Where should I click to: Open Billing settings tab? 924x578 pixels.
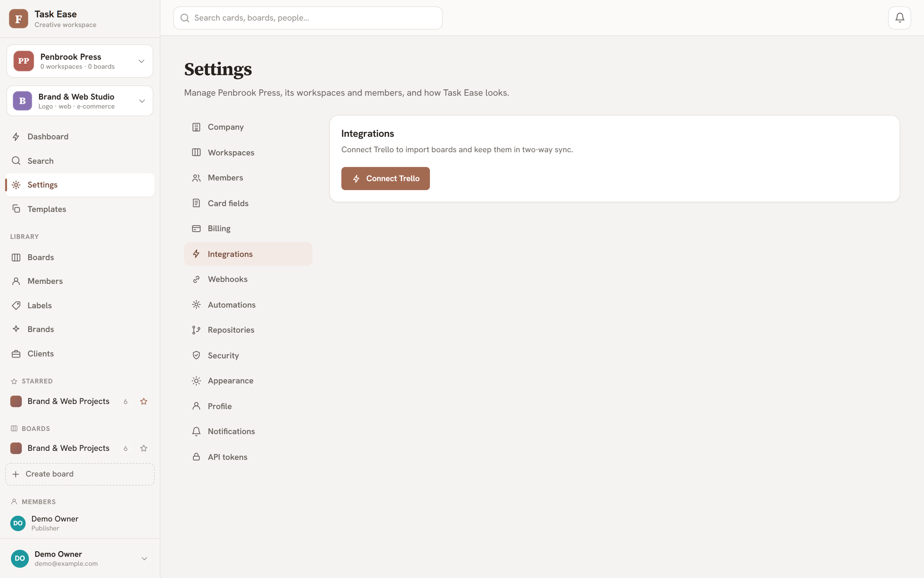[x=248, y=229]
